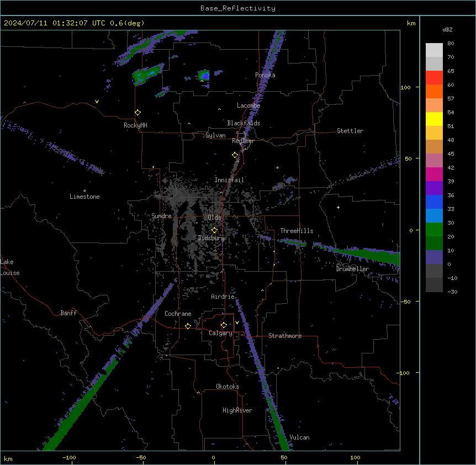Click the 80 value on dBZ legend
The width and height of the screenshot is (476, 465).
451,44
